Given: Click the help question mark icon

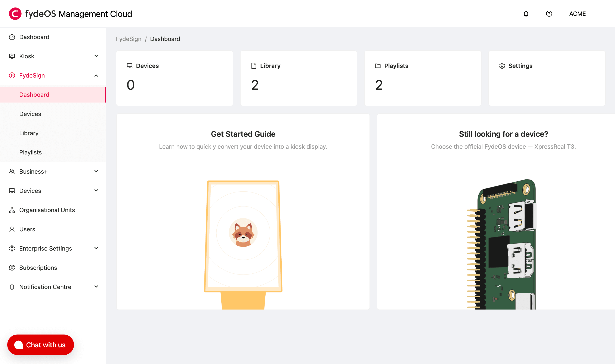Looking at the screenshot, I should (x=549, y=14).
